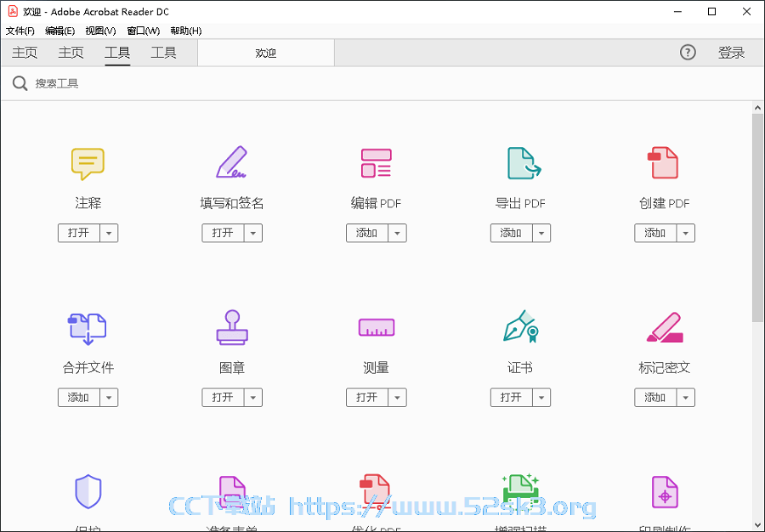Select the 合并文件 label text
Image resolution: width=765 pixels, height=532 pixels.
point(88,367)
